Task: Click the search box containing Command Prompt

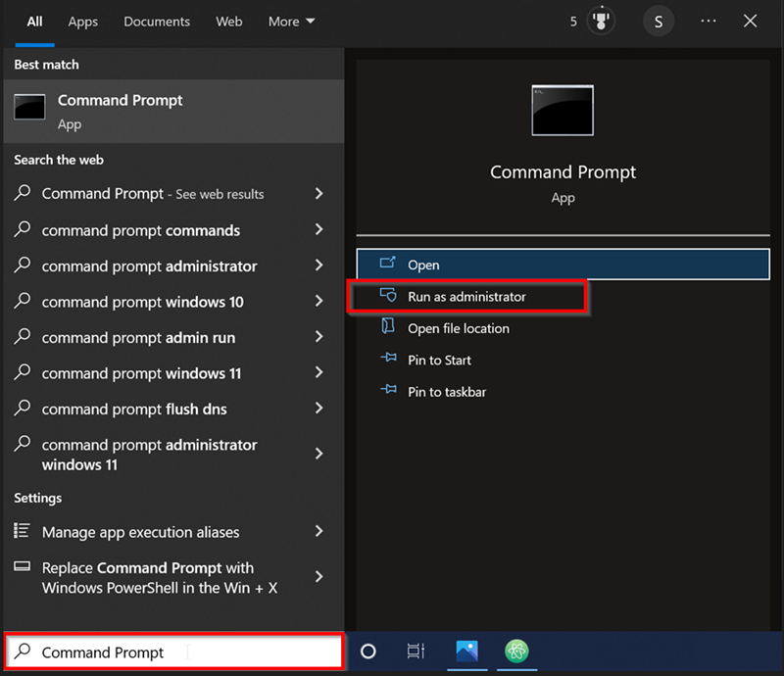Action: point(174,652)
